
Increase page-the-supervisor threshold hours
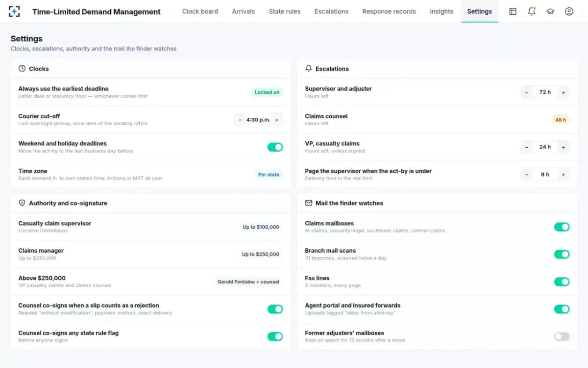tap(563, 175)
